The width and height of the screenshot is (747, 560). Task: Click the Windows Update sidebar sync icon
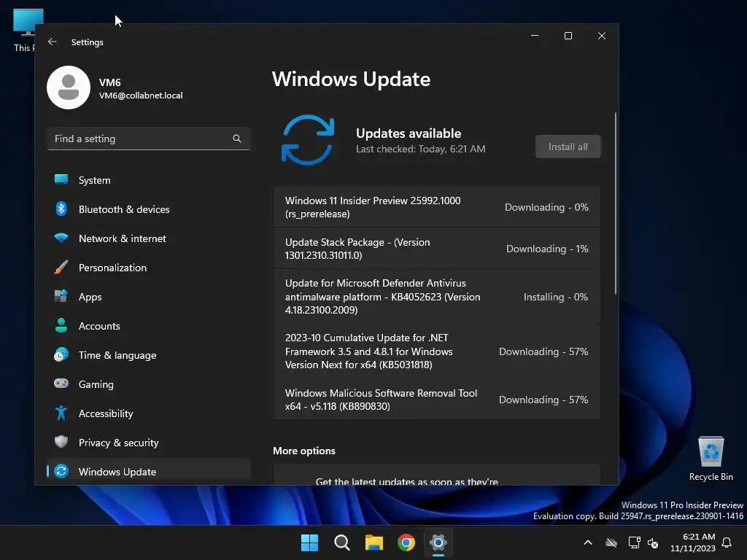[x=61, y=471]
